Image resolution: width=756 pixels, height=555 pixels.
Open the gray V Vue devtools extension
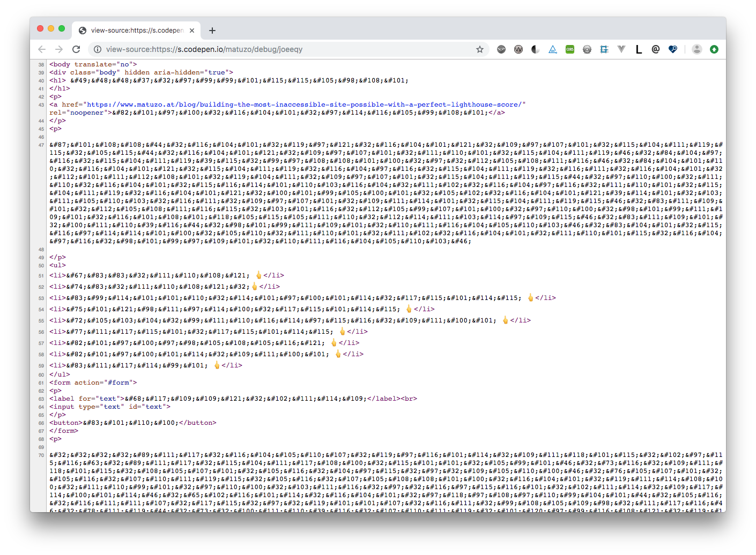pyautogui.click(x=621, y=49)
